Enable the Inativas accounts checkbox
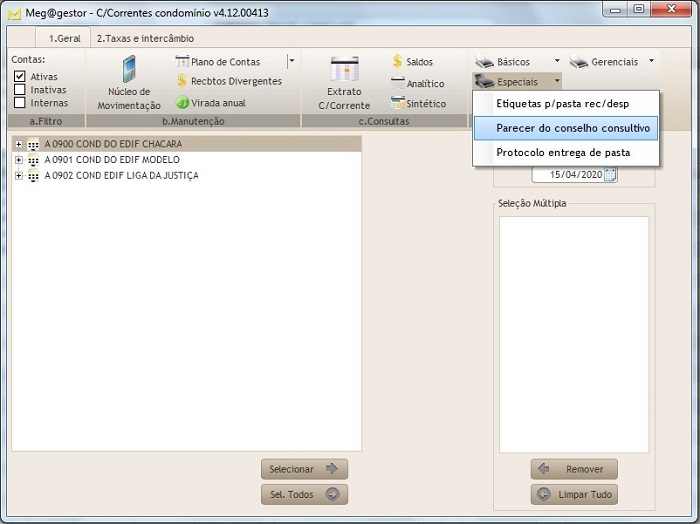This screenshot has width=700, height=524. [x=19, y=90]
